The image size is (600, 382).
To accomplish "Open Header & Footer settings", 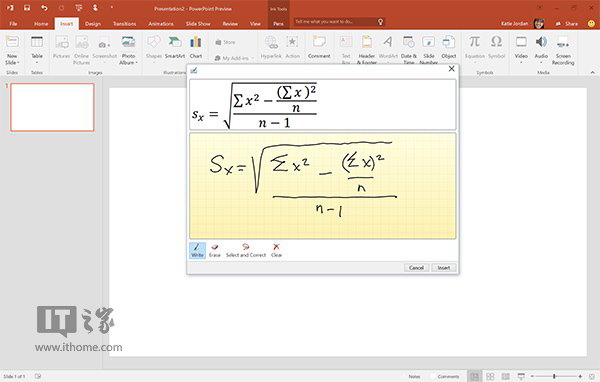I will coord(367,50).
